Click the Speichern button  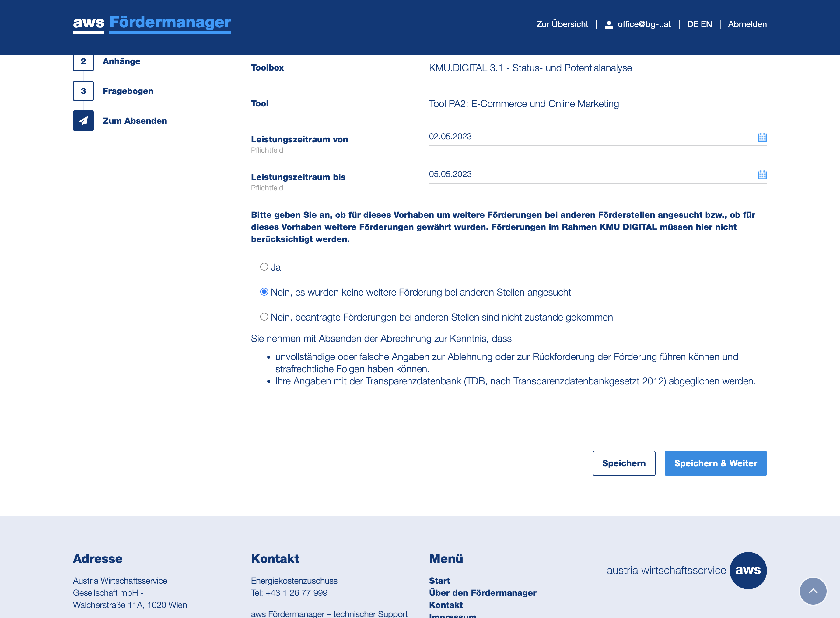point(624,463)
